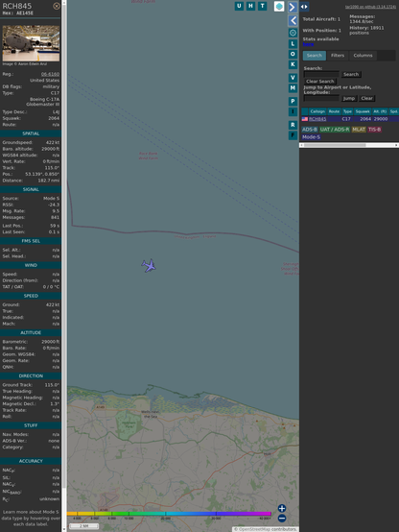Click the Clear Search button

(x=320, y=82)
